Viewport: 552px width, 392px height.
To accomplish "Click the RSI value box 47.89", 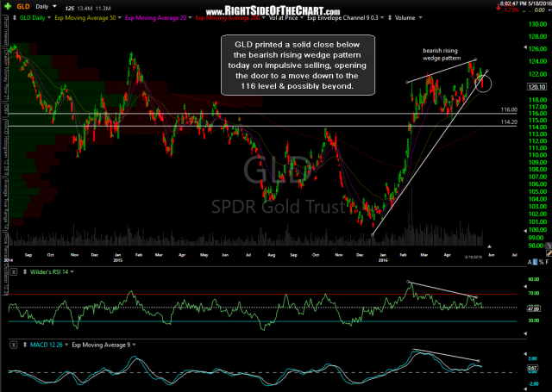I will pyautogui.click(x=534, y=309).
